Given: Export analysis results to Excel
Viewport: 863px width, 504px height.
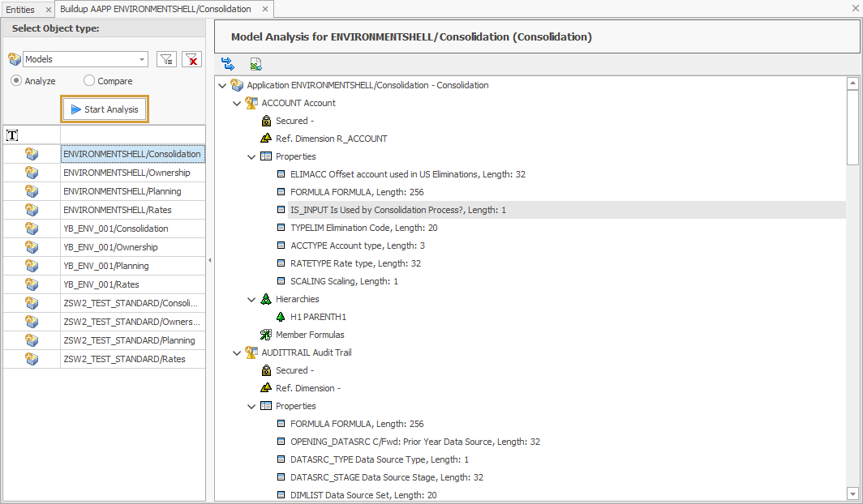Looking at the screenshot, I should (x=254, y=62).
